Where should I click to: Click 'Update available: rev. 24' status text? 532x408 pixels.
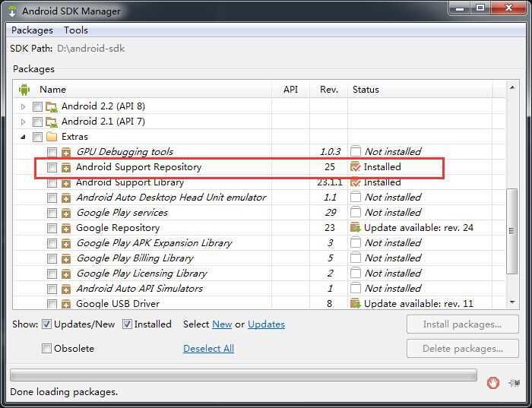(x=418, y=228)
